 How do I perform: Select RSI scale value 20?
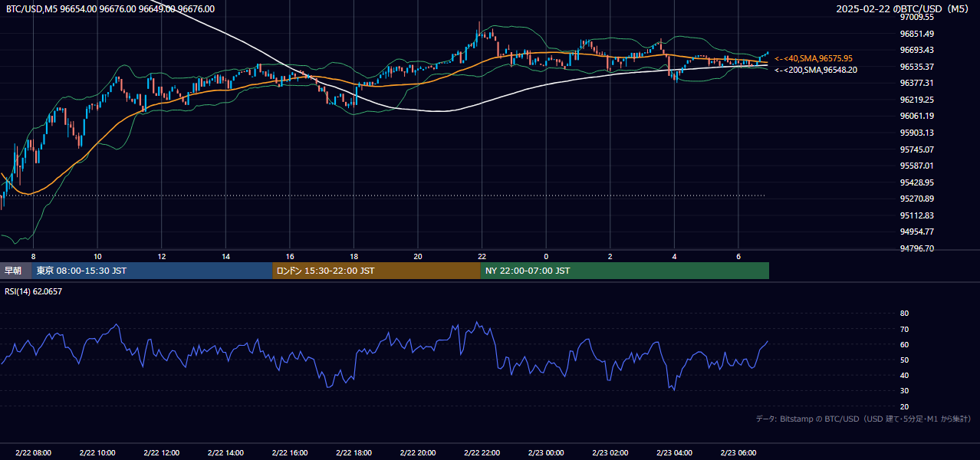click(x=905, y=406)
